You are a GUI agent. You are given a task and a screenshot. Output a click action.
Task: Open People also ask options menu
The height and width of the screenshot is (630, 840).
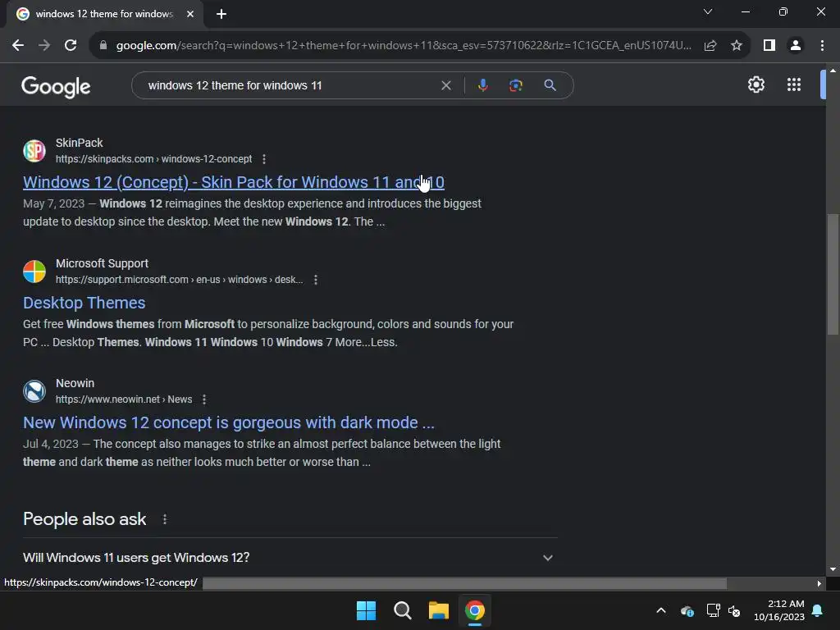click(165, 519)
